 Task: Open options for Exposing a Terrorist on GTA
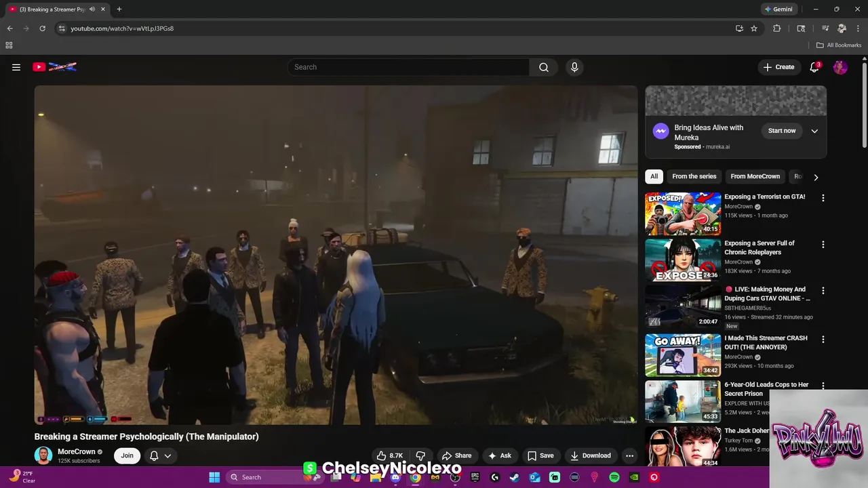click(x=823, y=198)
